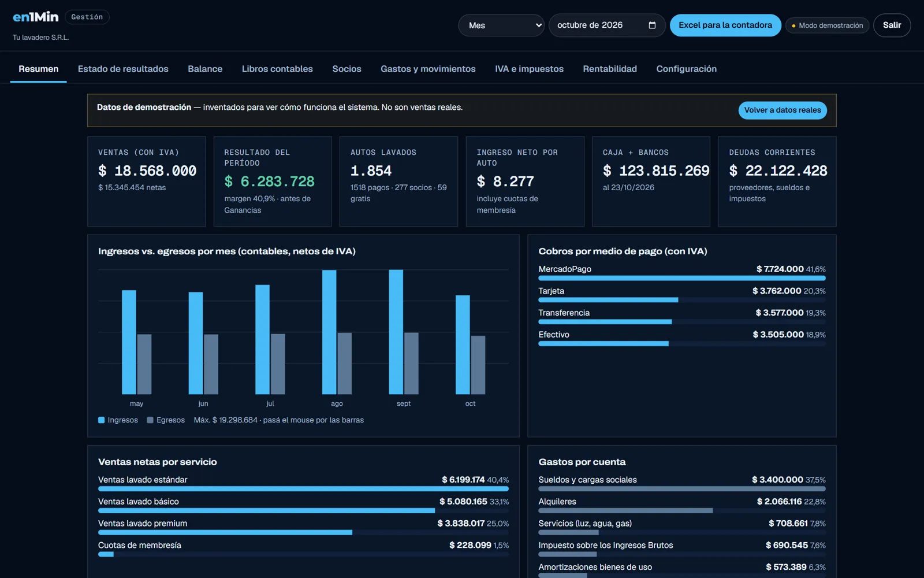Click Cuotas de membresía row
This screenshot has width=924, height=578.
[x=304, y=549]
